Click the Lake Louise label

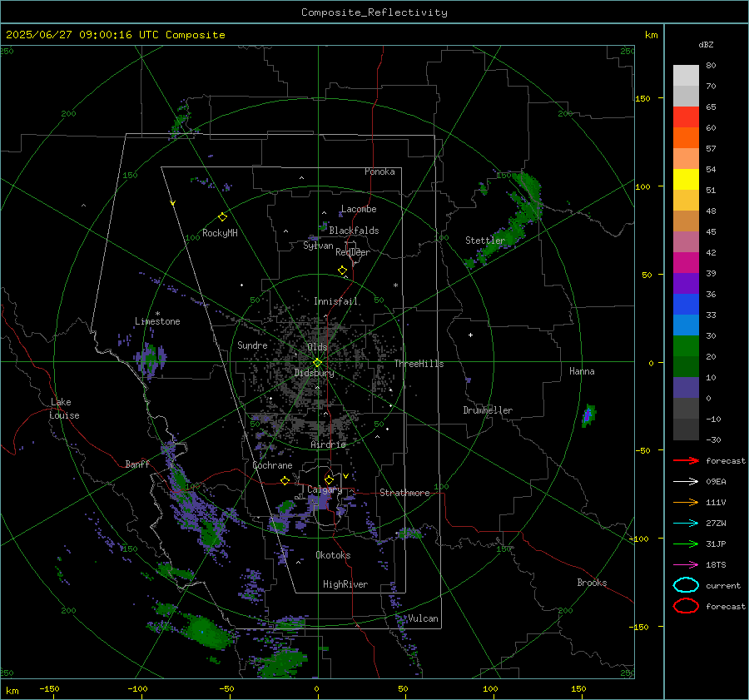pyautogui.click(x=64, y=409)
